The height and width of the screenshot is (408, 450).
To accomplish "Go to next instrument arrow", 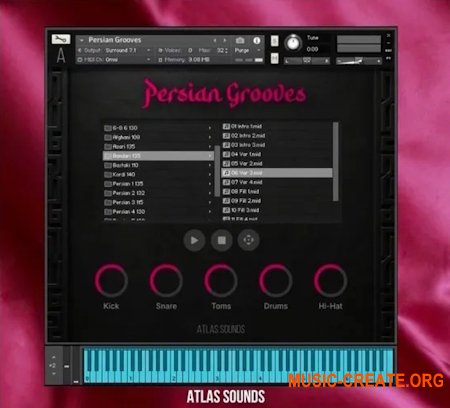I will pos(225,40).
